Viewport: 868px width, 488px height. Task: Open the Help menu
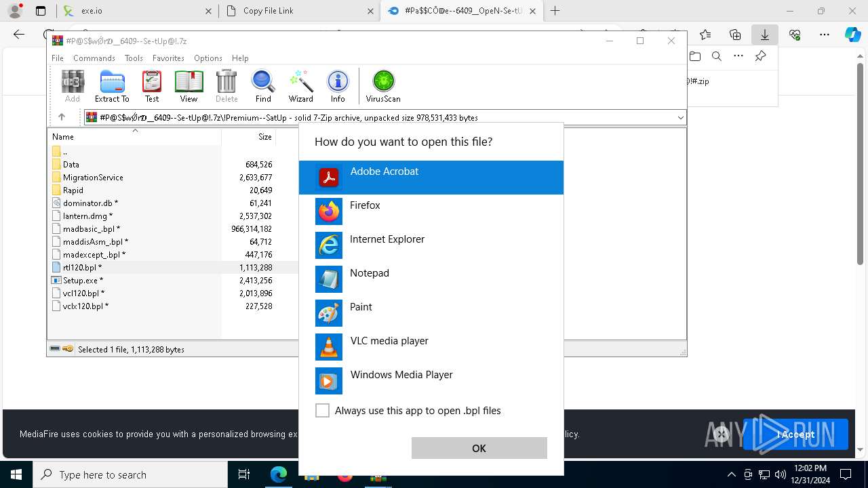(x=240, y=58)
